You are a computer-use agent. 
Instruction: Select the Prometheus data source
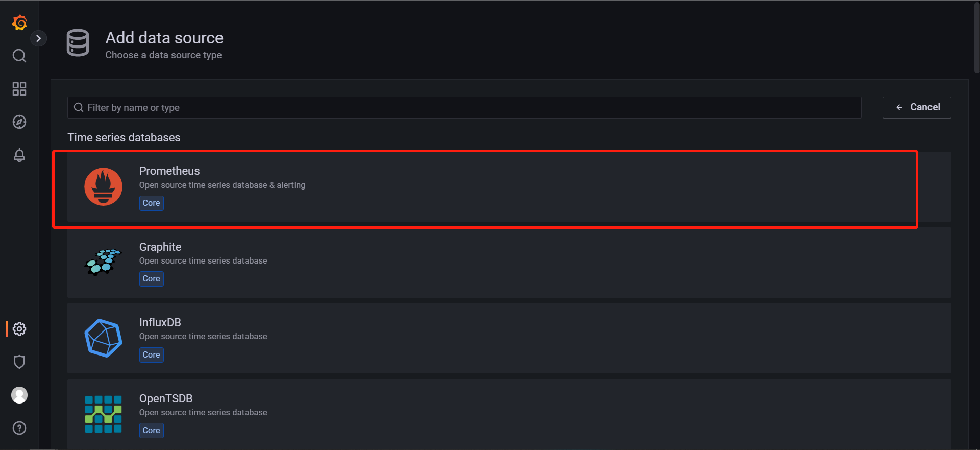coord(509,187)
